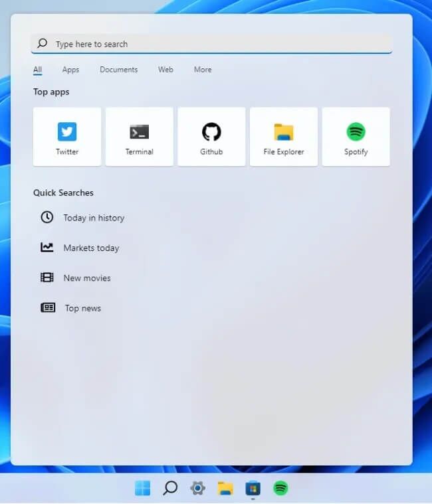Viewport: 432px width, 504px height.
Task: Click the Search icon on the taskbar
Action: point(170,488)
